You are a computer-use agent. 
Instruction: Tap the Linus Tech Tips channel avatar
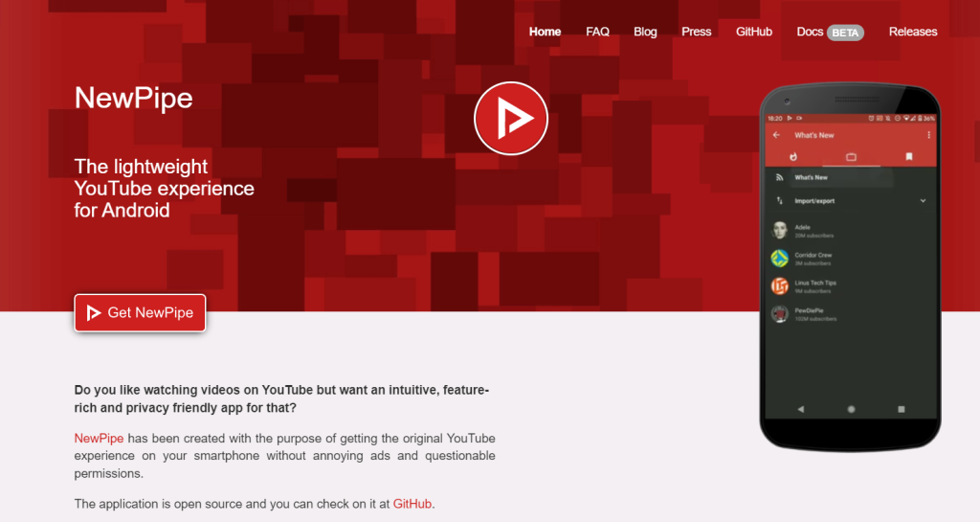pos(779,285)
